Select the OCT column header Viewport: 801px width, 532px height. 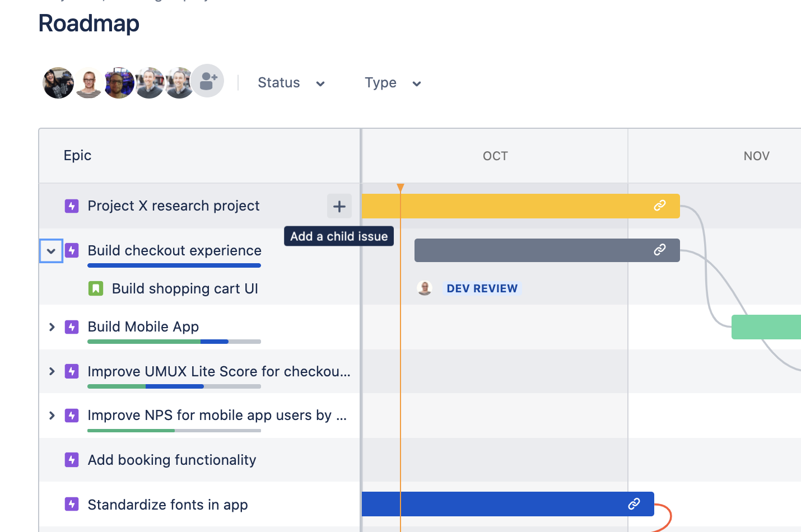[495, 156]
